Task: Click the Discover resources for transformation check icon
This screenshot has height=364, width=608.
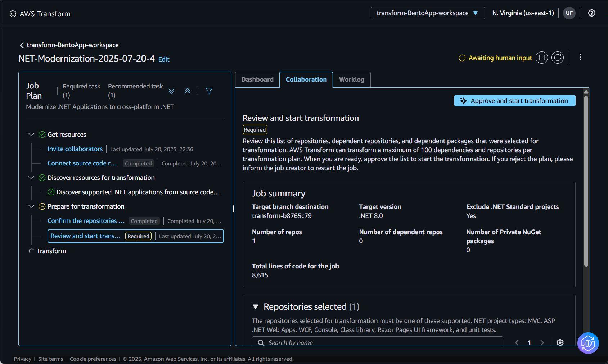Action: 42,178
